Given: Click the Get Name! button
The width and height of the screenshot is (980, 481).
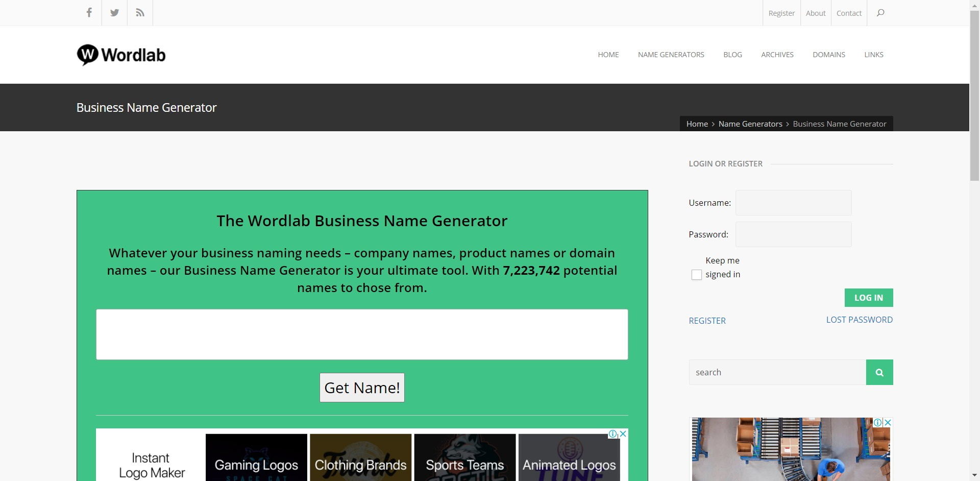Looking at the screenshot, I should pos(362,388).
